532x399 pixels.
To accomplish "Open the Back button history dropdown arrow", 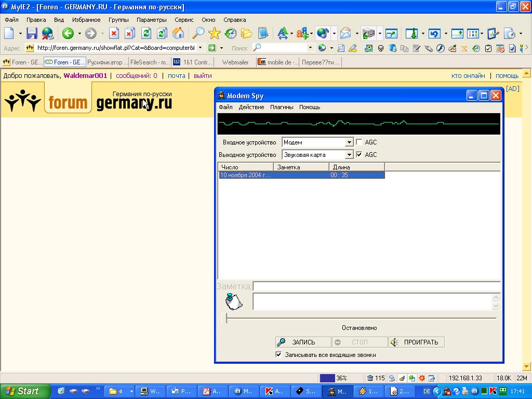I will [79, 33].
